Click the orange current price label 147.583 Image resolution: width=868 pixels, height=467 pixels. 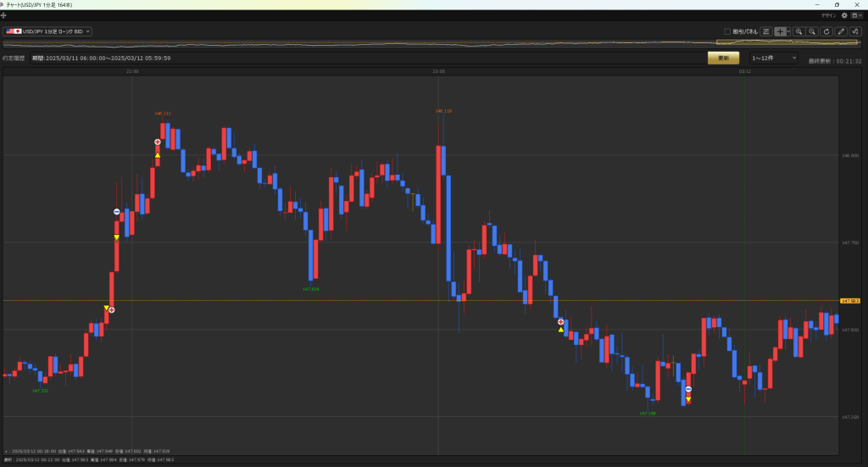[x=850, y=301]
